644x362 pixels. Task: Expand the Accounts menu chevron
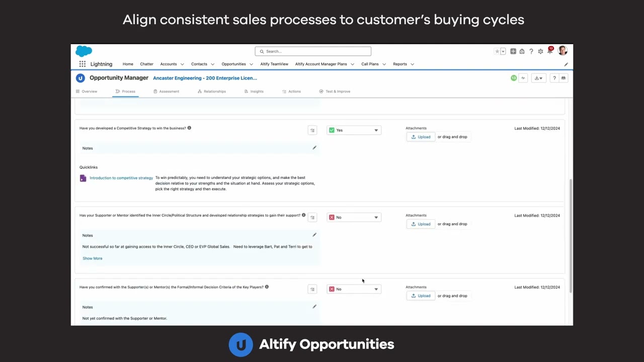[182, 64]
